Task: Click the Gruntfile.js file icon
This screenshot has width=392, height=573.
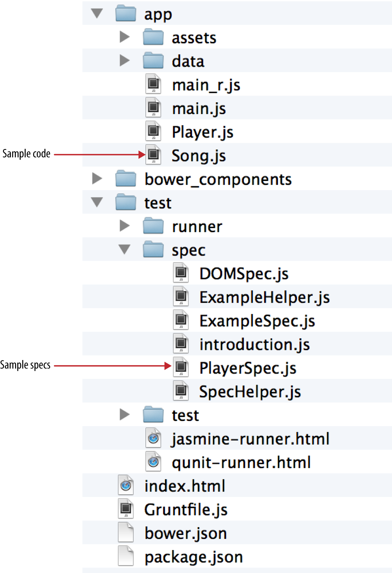Action: click(x=126, y=509)
